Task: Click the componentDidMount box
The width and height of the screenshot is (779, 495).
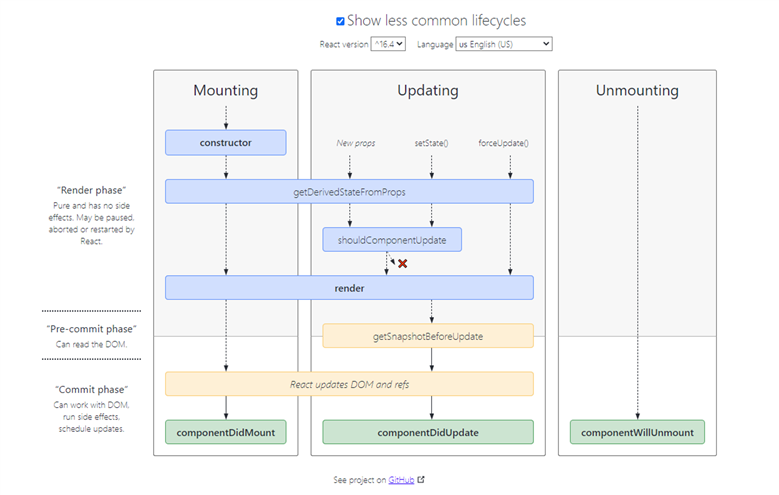Action: [226, 432]
